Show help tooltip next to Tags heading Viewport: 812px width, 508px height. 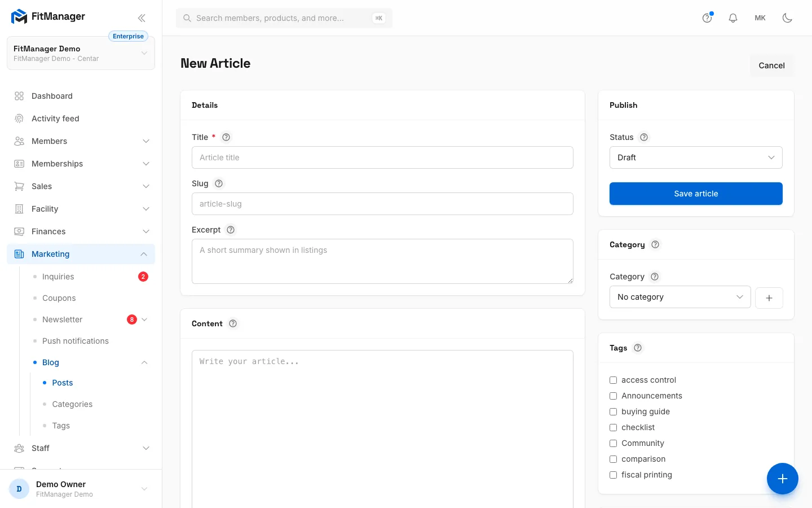[638, 348]
